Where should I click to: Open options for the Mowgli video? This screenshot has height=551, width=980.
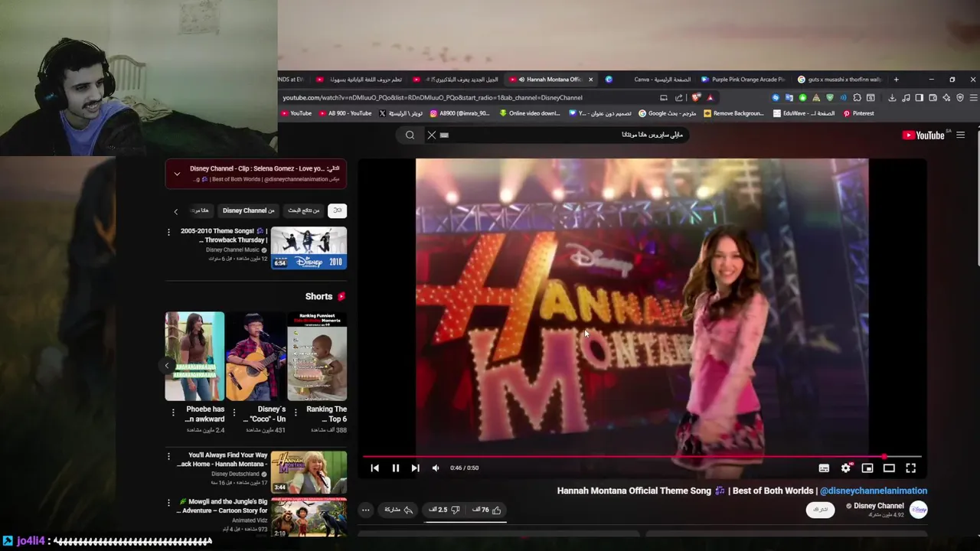pos(168,502)
